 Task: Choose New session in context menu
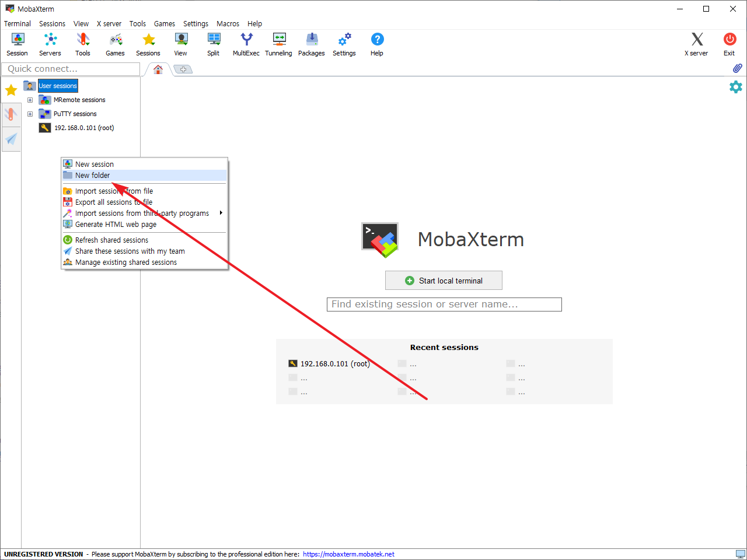(x=144, y=164)
